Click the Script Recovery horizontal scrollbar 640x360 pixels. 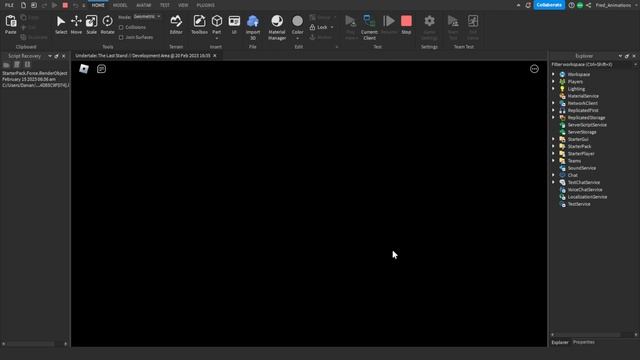31,344
